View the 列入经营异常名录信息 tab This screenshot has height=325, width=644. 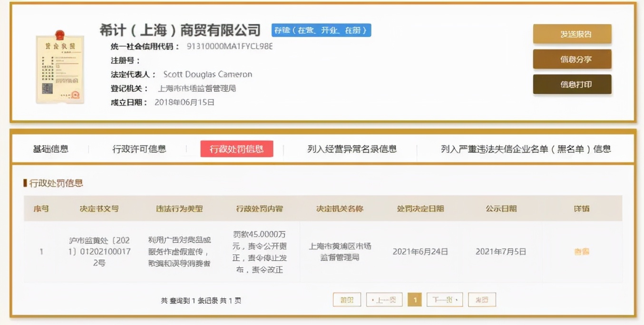click(x=352, y=149)
